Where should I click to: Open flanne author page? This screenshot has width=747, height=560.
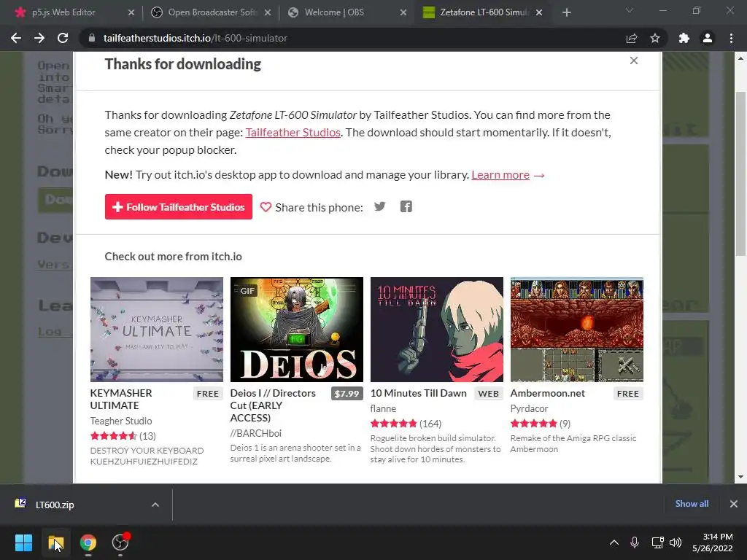click(x=383, y=408)
